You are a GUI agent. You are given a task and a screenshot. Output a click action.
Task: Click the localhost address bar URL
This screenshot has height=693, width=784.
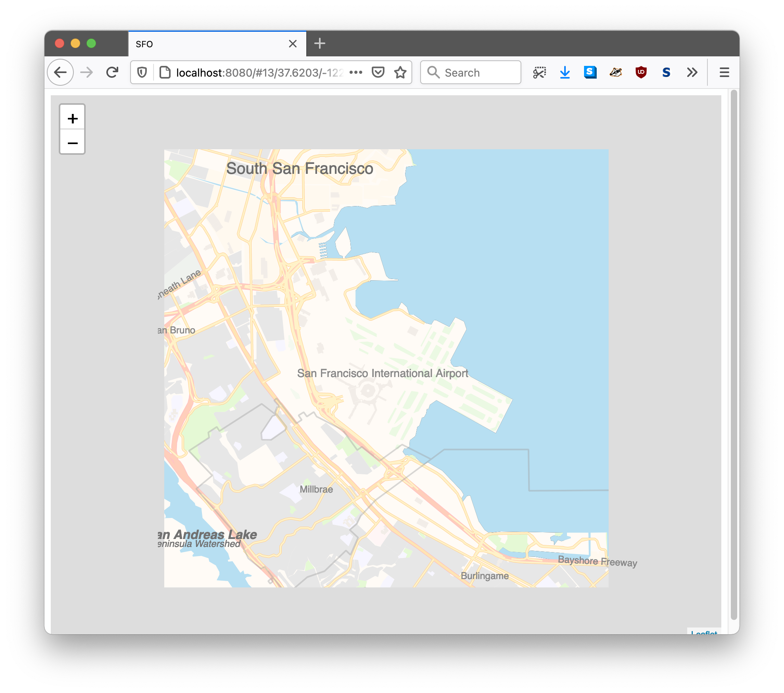click(x=258, y=73)
